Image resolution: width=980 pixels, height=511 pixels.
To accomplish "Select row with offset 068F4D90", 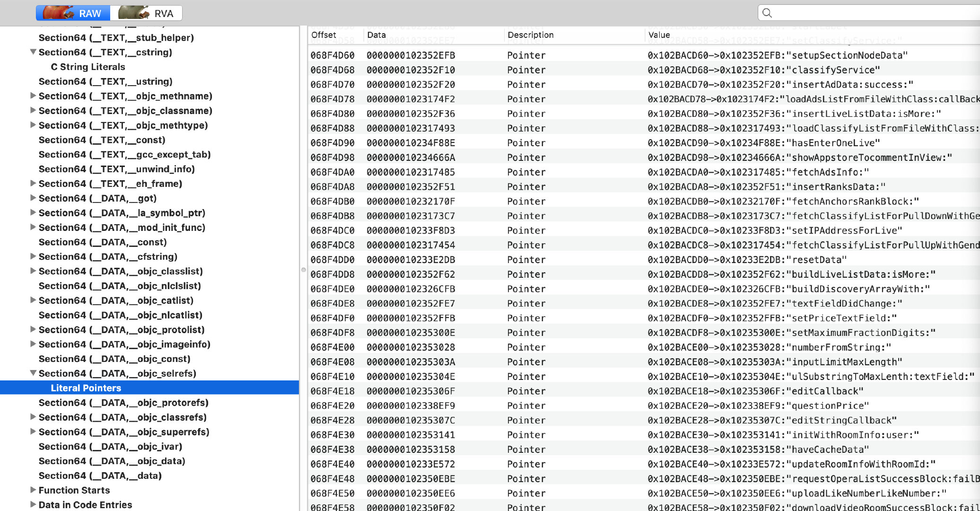I will (332, 143).
